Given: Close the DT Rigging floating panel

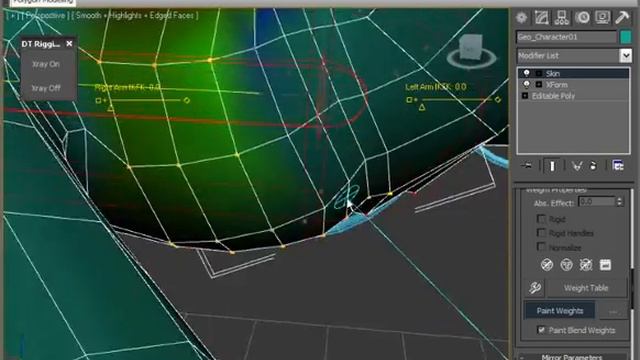Looking at the screenshot, I should (x=69, y=44).
